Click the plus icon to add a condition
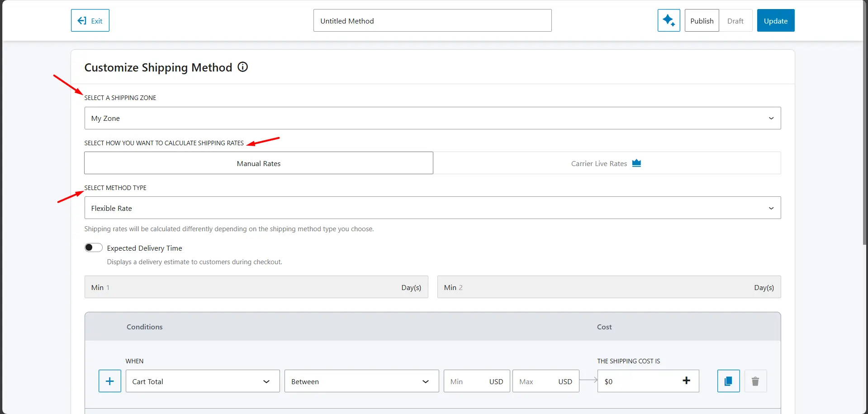The height and width of the screenshot is (414, 868). [x=109, y=381]
